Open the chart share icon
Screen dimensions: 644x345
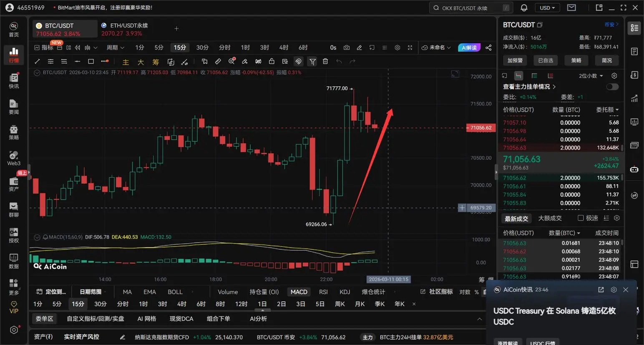point(488,47)
